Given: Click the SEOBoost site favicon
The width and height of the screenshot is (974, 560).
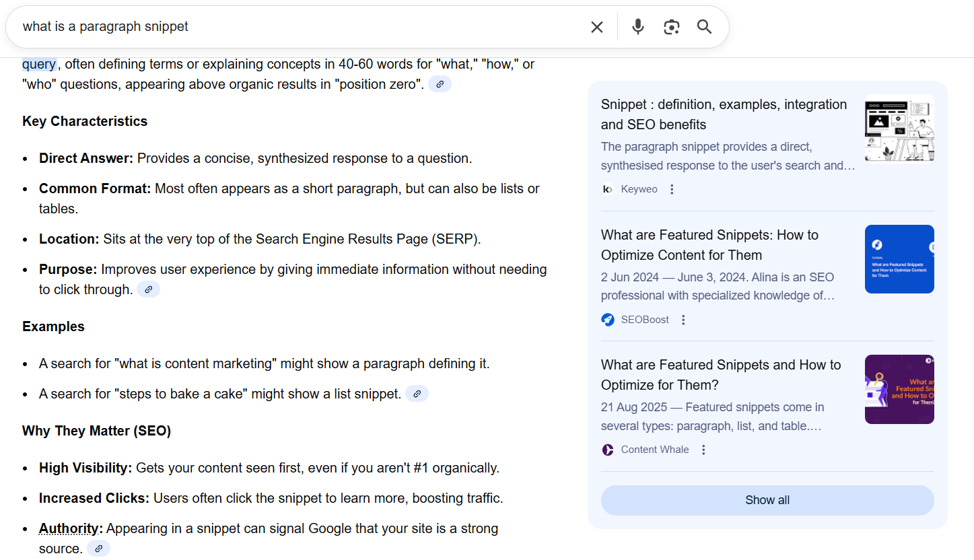Looking at the screenshot, I should 608,320.
